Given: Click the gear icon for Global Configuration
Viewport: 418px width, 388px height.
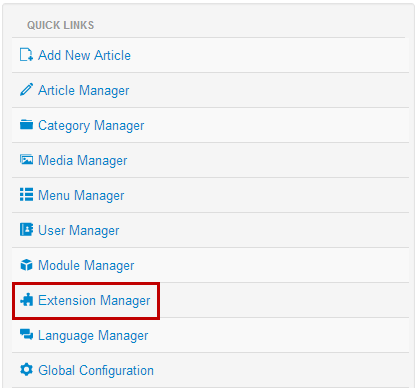Looking at the screenshot, I should [x=26, y=370].
